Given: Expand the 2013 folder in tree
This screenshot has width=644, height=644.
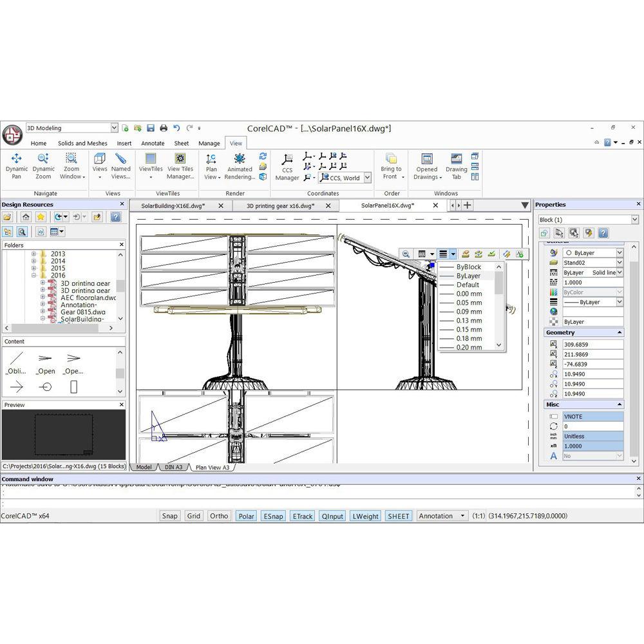Looking at the screenshot, I should tap(33, 254).
